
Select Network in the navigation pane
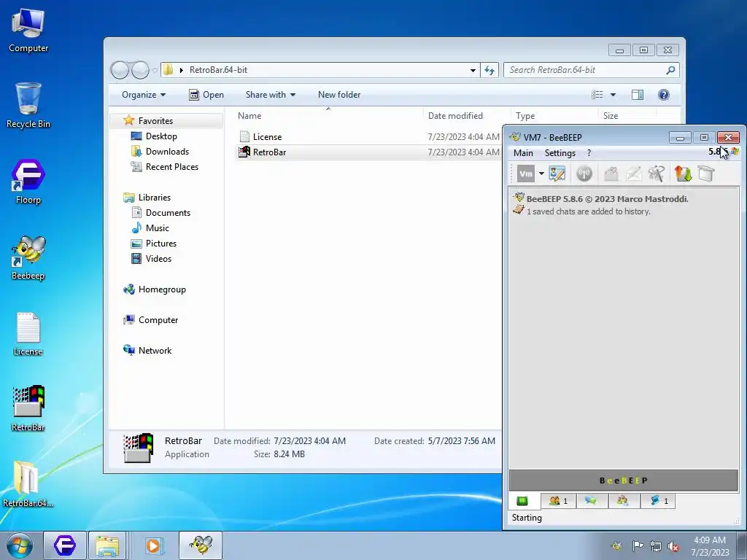pos(155,351)
